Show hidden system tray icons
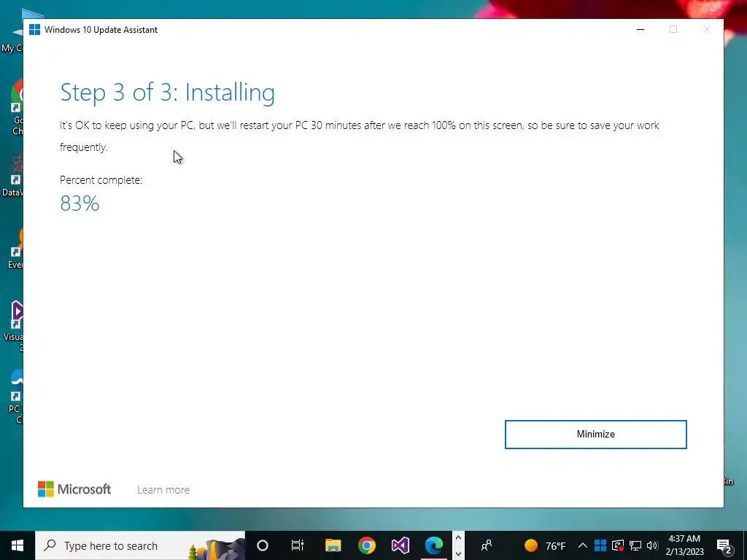The width and height of the screenshot is (747, 560). point(582,545)
